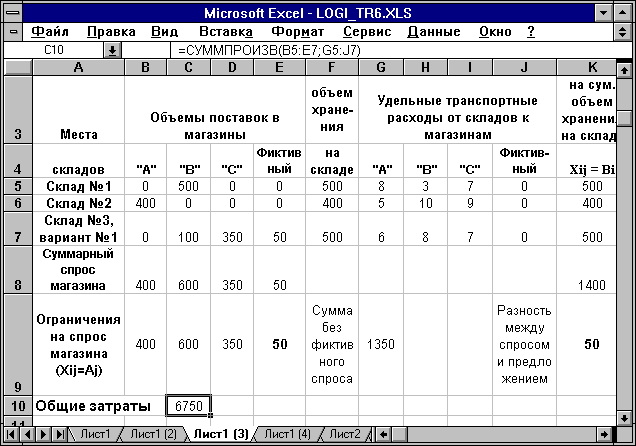Click the horizontal scrollbar left arrow

[x=383, y=435]
